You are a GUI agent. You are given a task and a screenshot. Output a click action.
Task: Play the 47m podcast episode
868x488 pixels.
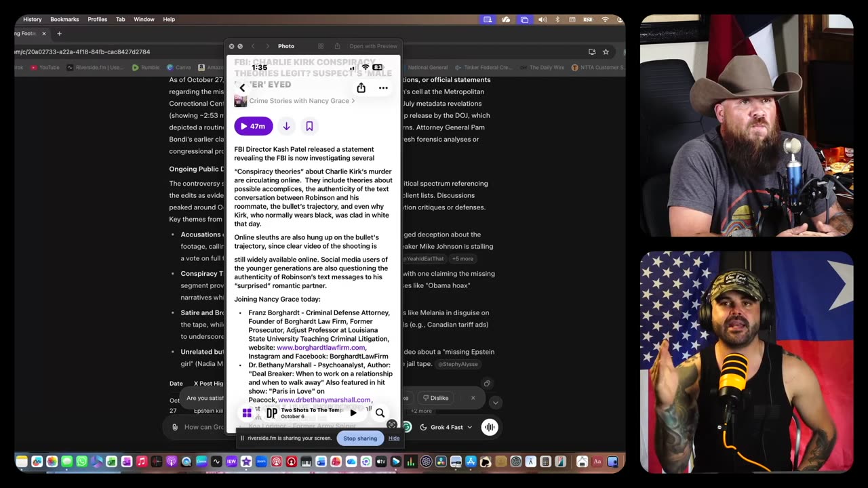(x=254, y=126)
